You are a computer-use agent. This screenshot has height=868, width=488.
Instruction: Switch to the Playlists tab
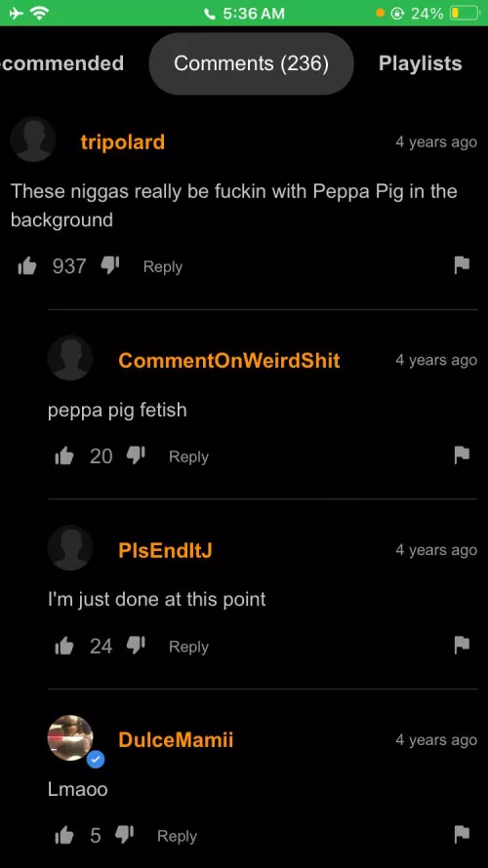(x=420, y=63)
